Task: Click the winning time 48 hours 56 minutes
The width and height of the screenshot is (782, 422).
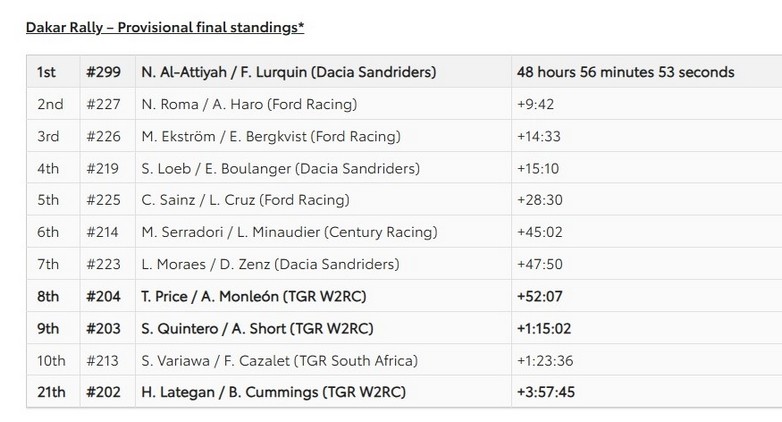Action: [625, 72]
